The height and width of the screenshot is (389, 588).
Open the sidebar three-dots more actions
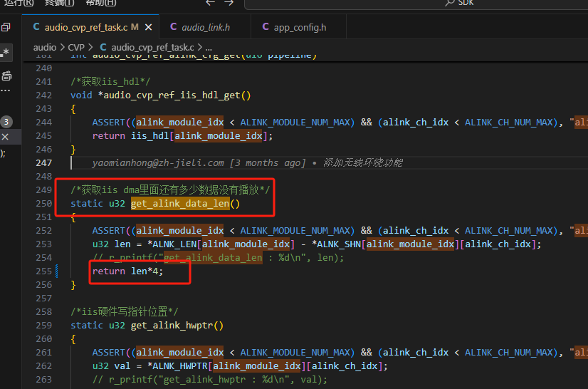[x=5, y=90]
